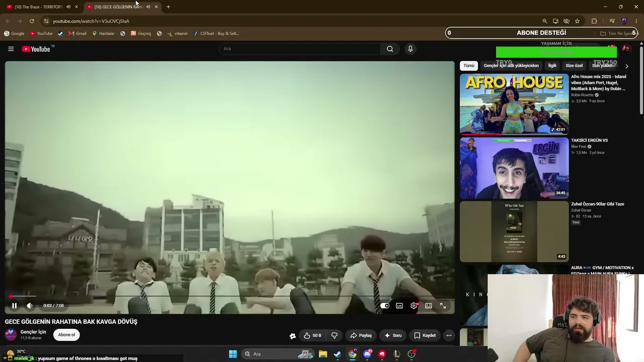The image size is (644, 362).
Task: View site information icon in address bar
Action: 46,21
